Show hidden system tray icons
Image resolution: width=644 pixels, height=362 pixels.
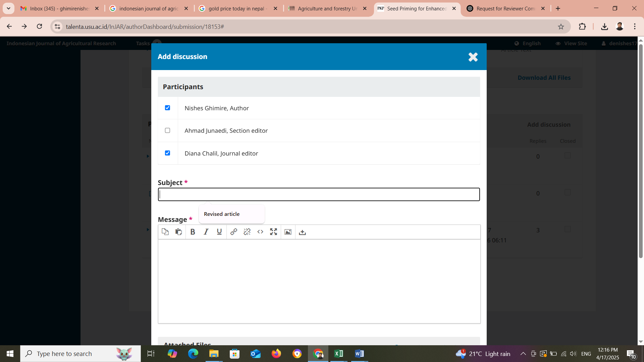(x=523, y=354)
